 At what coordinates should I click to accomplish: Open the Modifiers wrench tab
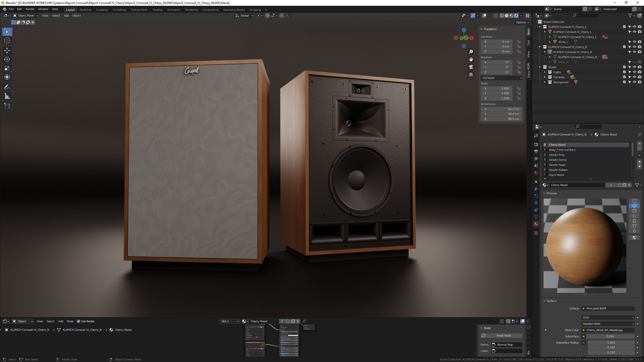[536, 189]
